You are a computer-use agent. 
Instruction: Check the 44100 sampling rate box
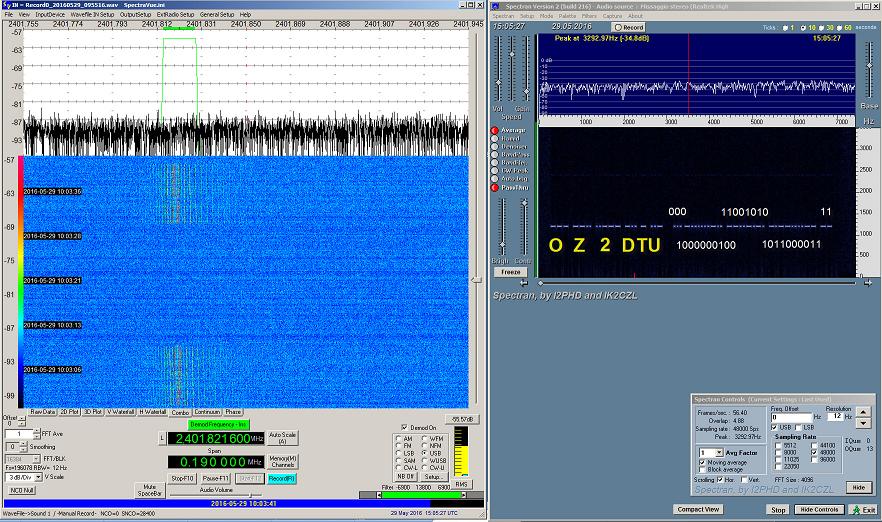pyautogui.click(x=815, y=445)
